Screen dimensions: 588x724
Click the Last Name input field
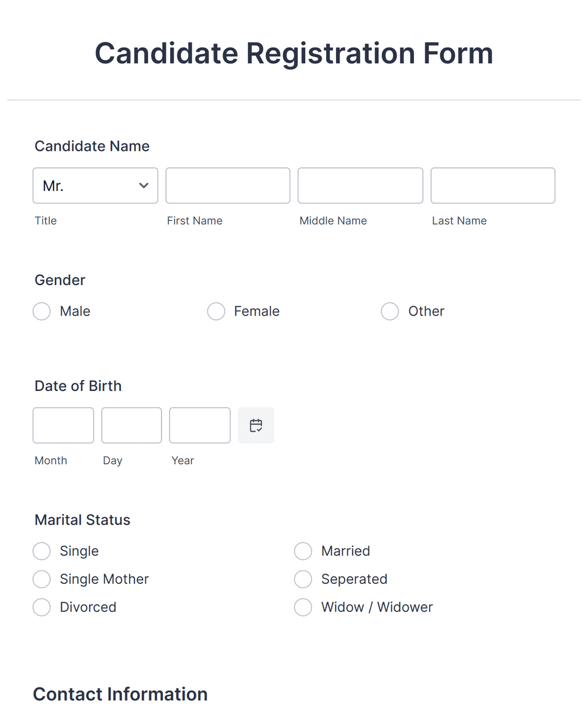pos(492,185)
